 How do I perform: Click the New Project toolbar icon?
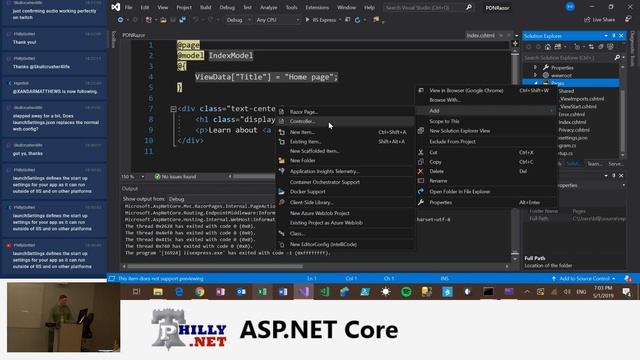point(149,20)
